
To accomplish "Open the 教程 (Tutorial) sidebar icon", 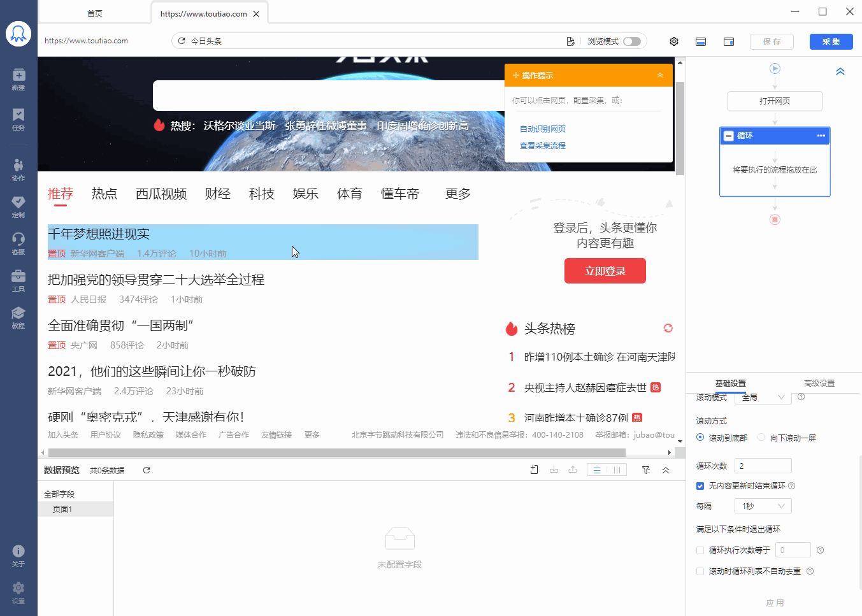I will point(18,317).
